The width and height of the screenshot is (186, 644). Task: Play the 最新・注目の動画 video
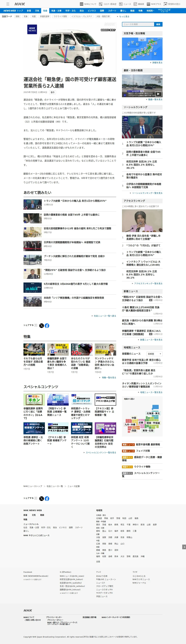pyautogui.click(x=142, y=86)
